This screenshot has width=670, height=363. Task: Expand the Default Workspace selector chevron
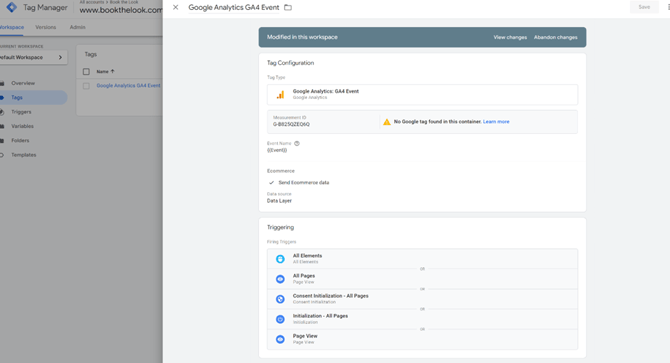point(60,57)
